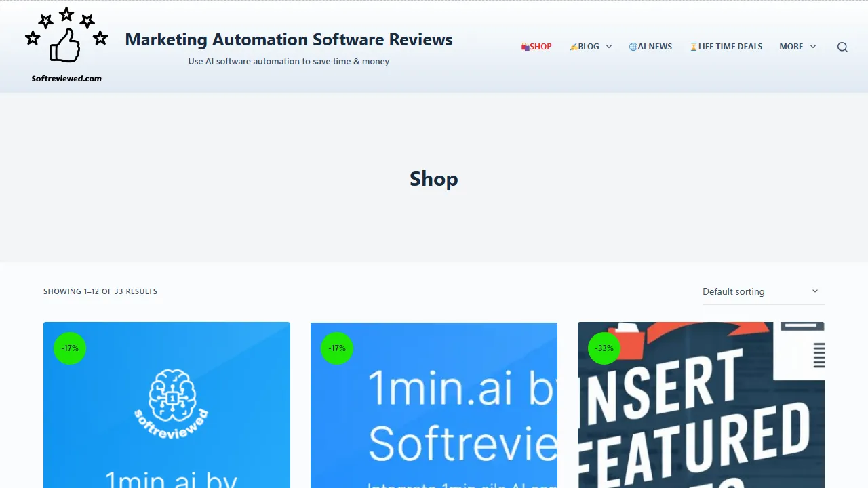Select the SHOP menu item
Viewport: 868px width, 488px height.
point(540,47)
